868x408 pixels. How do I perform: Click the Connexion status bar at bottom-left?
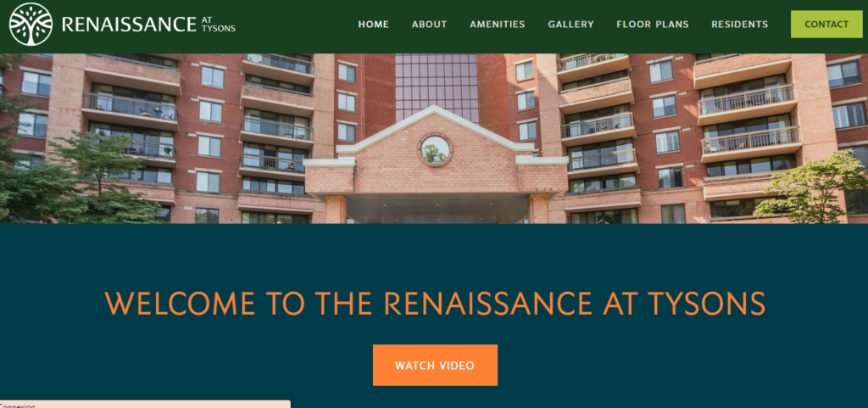pyautogui.click(x=145, y=405)
